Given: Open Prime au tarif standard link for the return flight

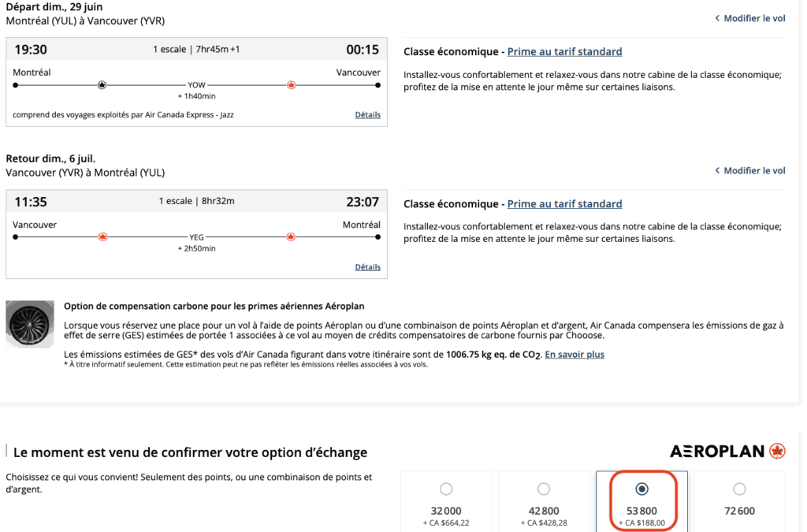Looking at the screenshot, I should click(x=564, y=204).
